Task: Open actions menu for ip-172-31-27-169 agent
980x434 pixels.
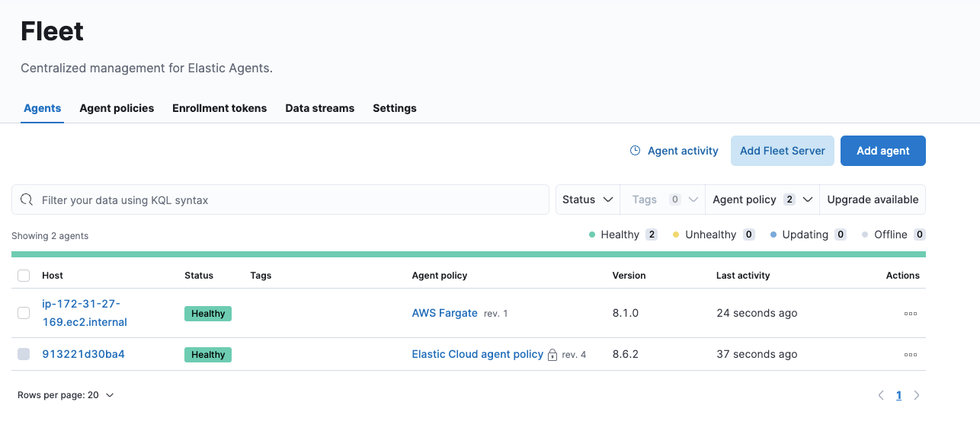Action: 910,313
